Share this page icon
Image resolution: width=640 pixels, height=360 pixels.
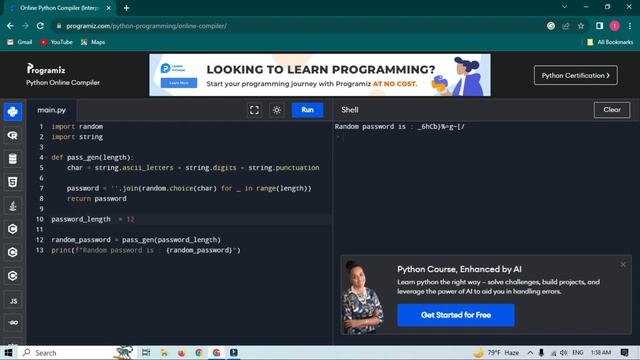[566, 26]
